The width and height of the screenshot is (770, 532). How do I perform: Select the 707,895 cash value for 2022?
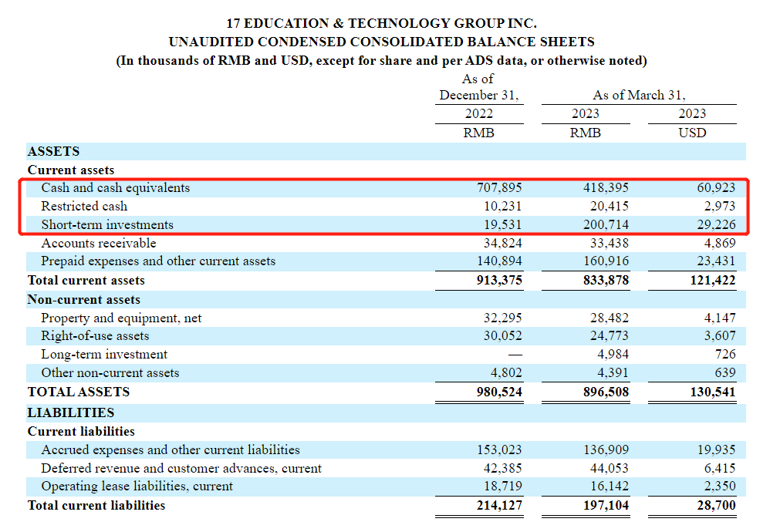[499, 187]
